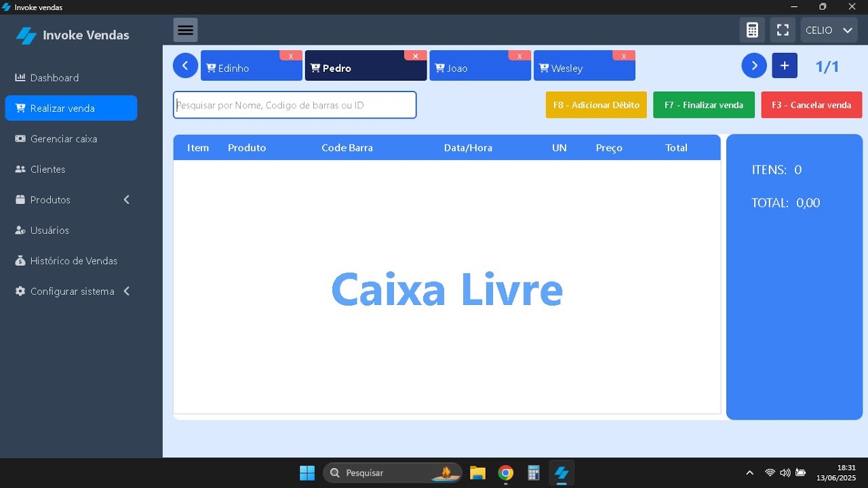Focus the product search input field
The width and height of the screenshot is (868, 488).
(x=294, y=105)
